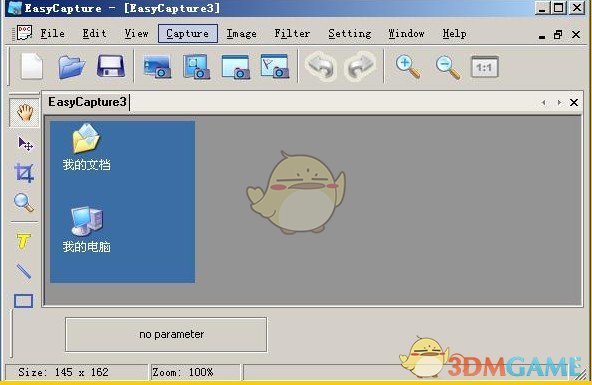Capture active window camera icon
Image resolution: width=592 pixels, height=385 pixels.
(236, 67)
